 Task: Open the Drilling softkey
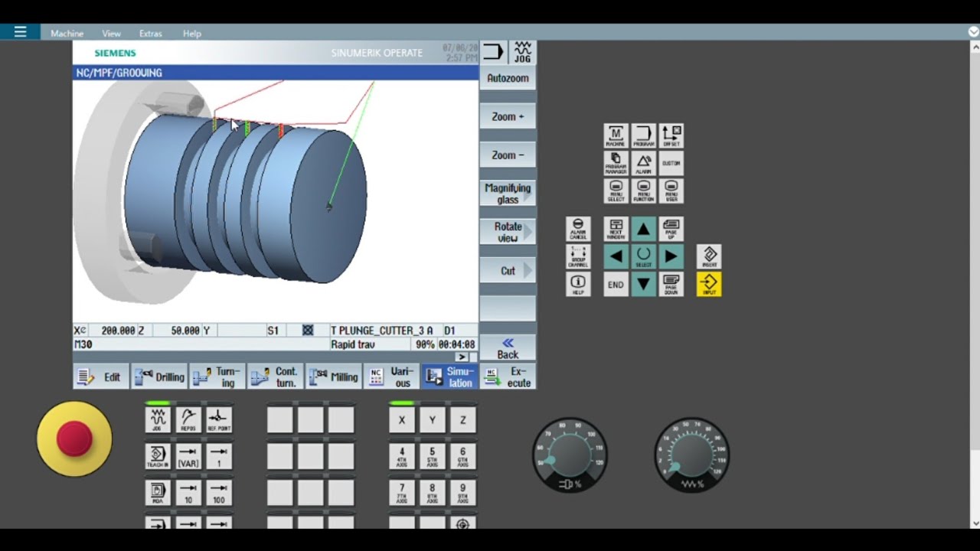pyautogui.click(x=159, y=377)
